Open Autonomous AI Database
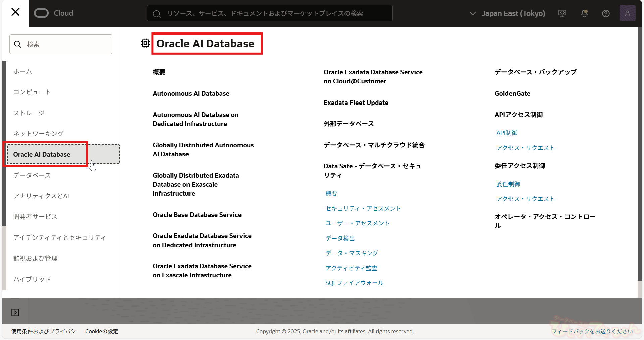Image resolution: width=644 pixels, height=340 pixels. tap(191, 93)
